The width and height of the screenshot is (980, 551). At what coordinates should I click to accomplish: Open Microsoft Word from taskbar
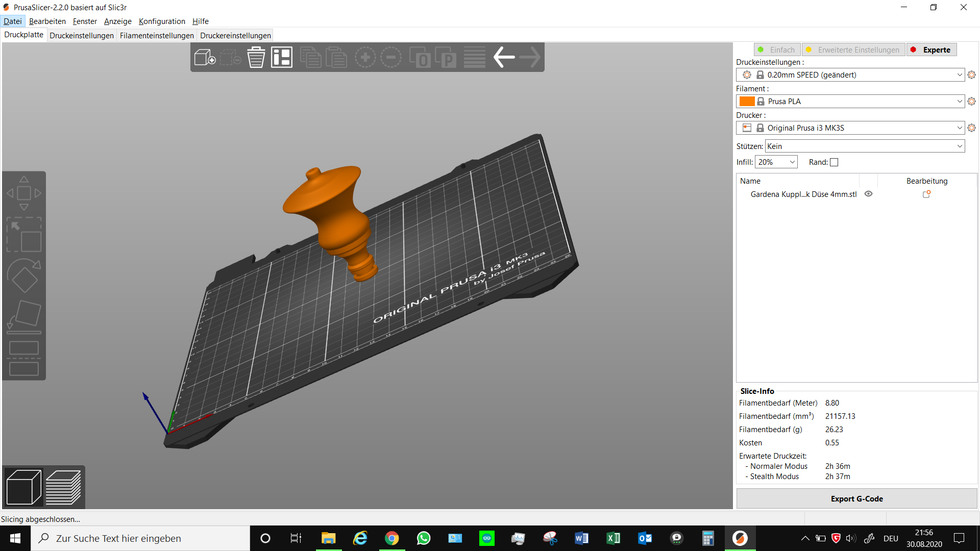tap(581, 538)
